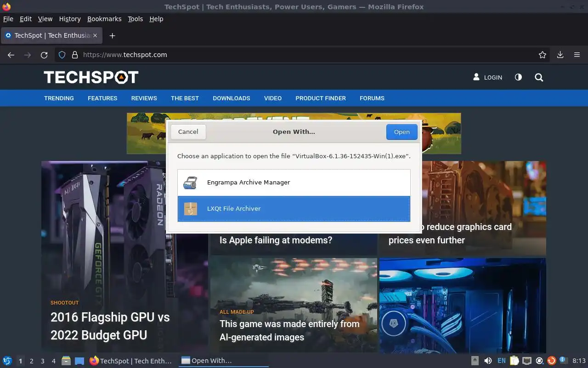Open the FORUMS navigation item
The width and height of the screenshot is (588, 368).
(372, 98)
